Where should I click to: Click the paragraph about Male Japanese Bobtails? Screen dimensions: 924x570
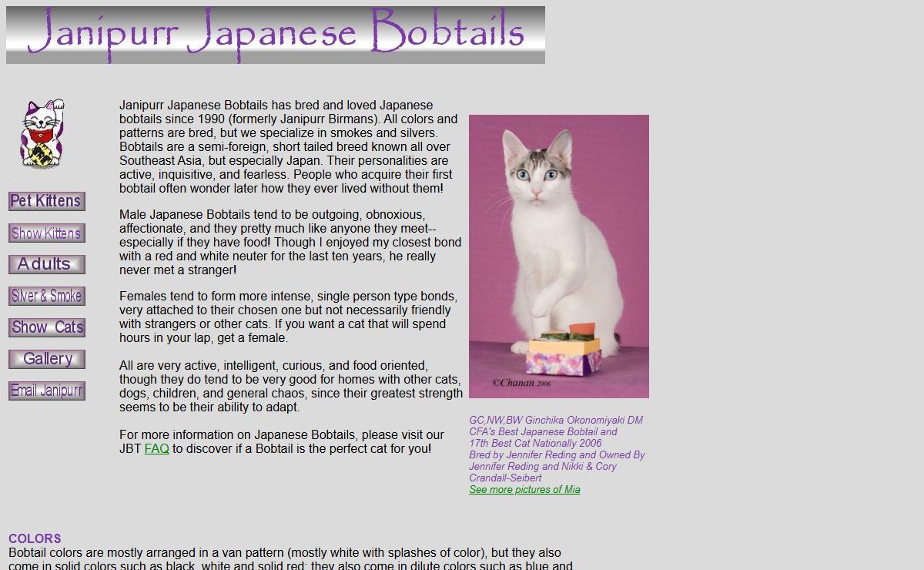point(290,242)
